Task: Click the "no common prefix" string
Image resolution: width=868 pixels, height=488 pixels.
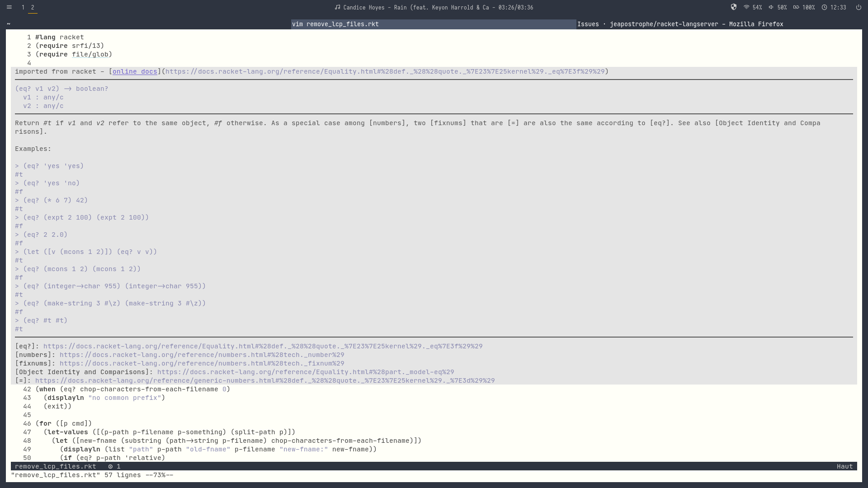Action: [124, 398]
